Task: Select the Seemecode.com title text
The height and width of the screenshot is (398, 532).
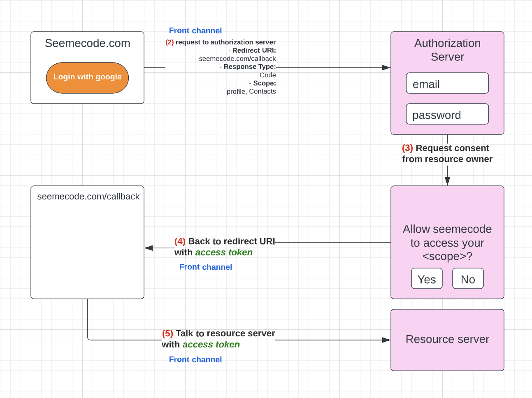Action: tap(88, 43)
